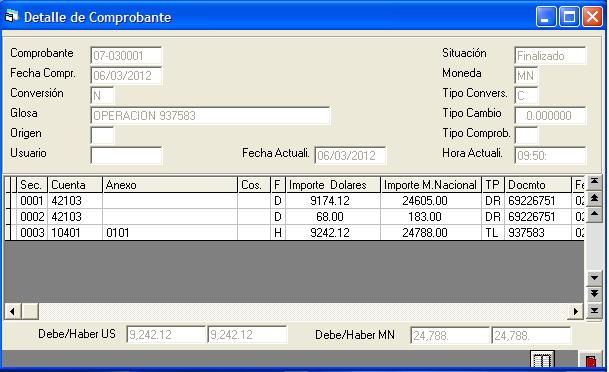Viewport: 609px width, 372px height.
Task: Move down one row with single down arrow
Action: pyautogui.click(x=594, y=278)
